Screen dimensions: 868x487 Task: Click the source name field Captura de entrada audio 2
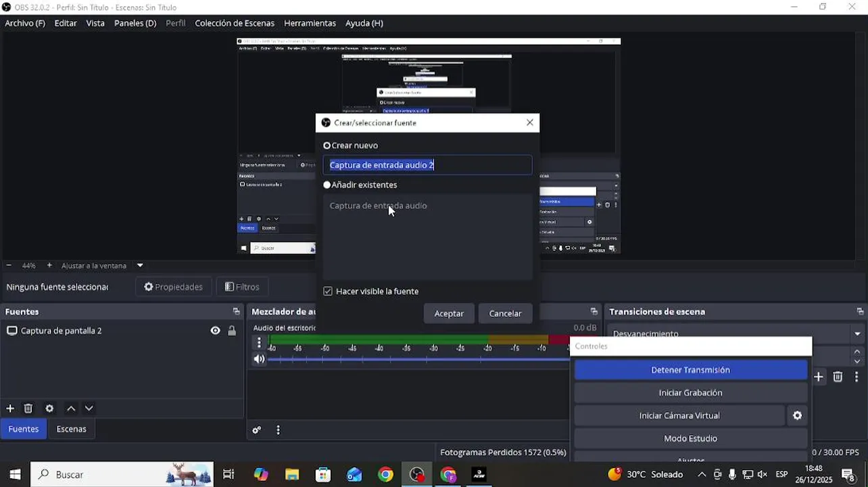427,165
